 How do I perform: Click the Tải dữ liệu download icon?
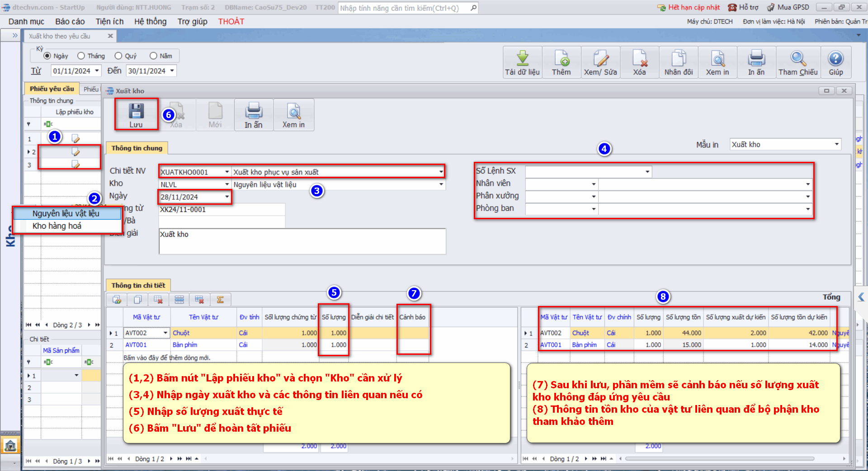tap(522, 59)
